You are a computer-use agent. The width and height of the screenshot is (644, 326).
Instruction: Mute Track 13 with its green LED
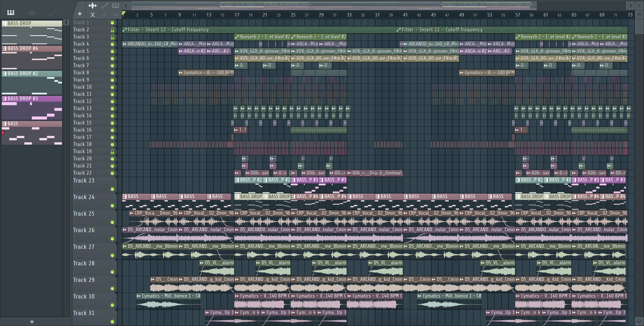[x=112, y=109]
